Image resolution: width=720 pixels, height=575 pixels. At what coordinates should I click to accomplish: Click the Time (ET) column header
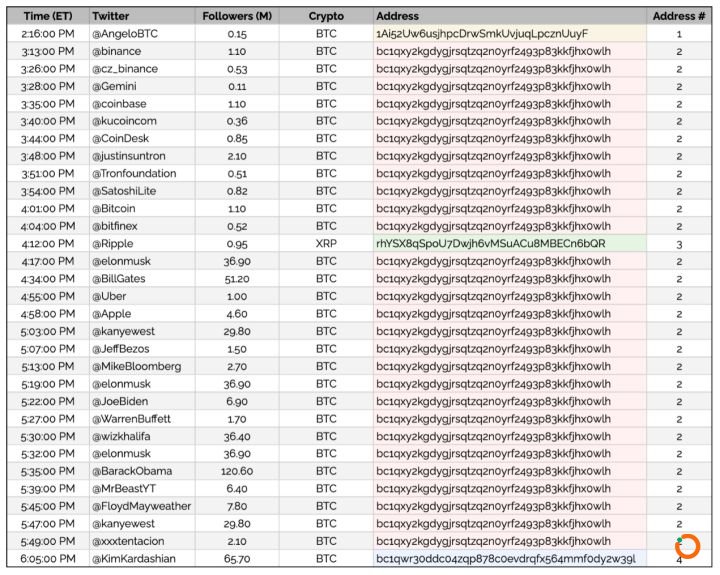[x=48, y=16]
